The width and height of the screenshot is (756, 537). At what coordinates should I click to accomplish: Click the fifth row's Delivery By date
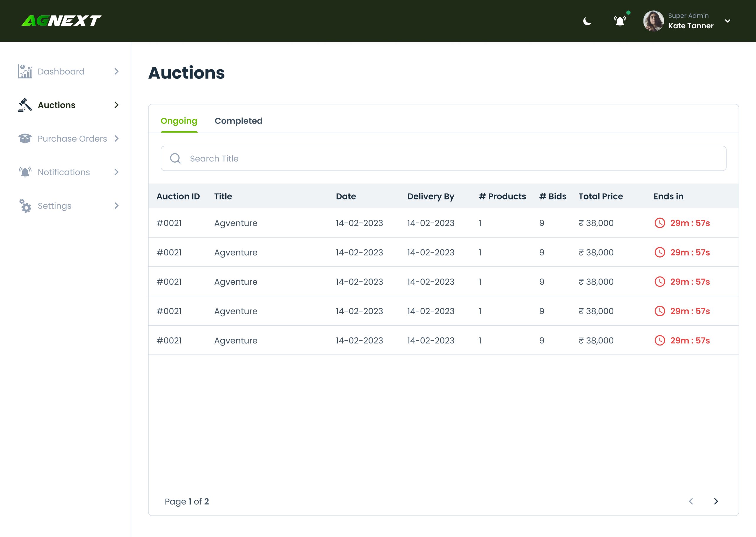pyautogui.click(x=431, y=340)
